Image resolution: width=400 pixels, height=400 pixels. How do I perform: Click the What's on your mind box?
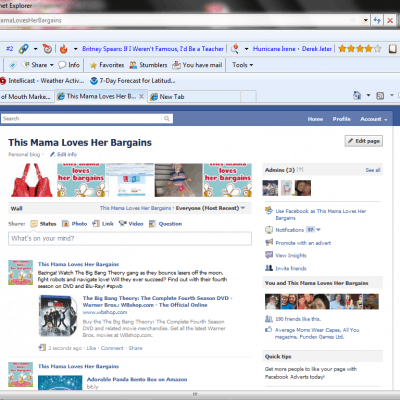(130, 239)
